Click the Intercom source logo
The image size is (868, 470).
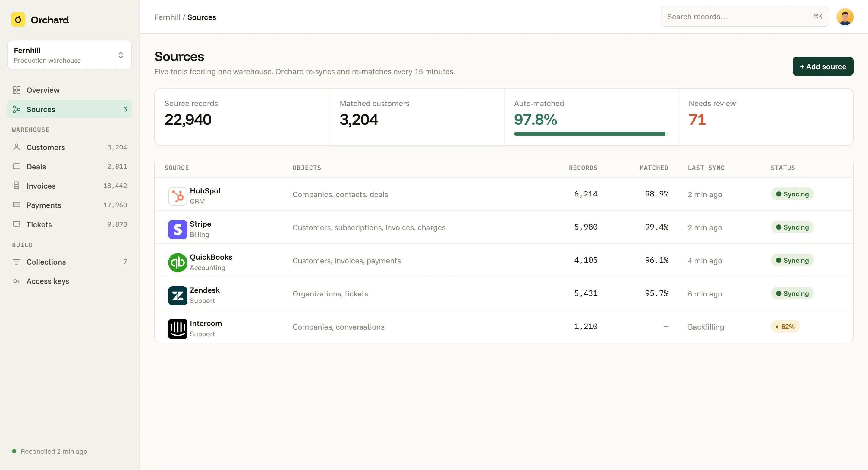tap(178, 328)
